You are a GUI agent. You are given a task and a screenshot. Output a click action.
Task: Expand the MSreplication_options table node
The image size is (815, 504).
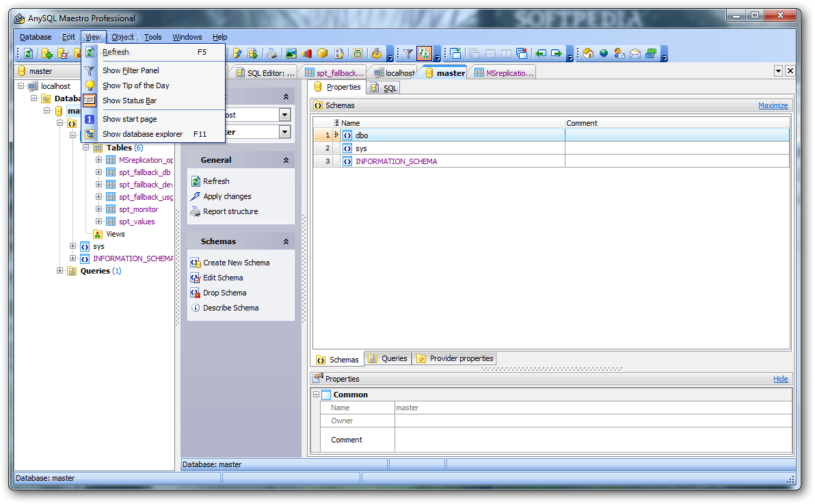pyautogui.click(x=98, y=160)
